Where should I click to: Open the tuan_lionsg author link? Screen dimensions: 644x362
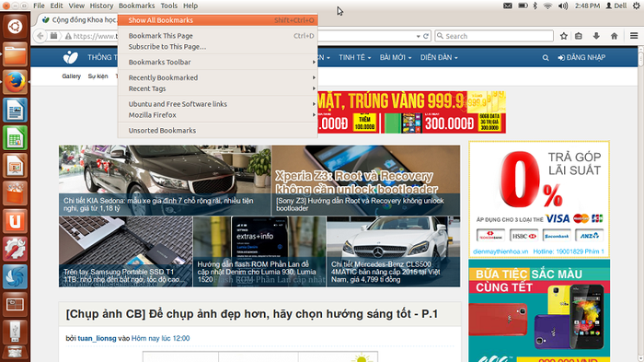[x=97, y=338]
